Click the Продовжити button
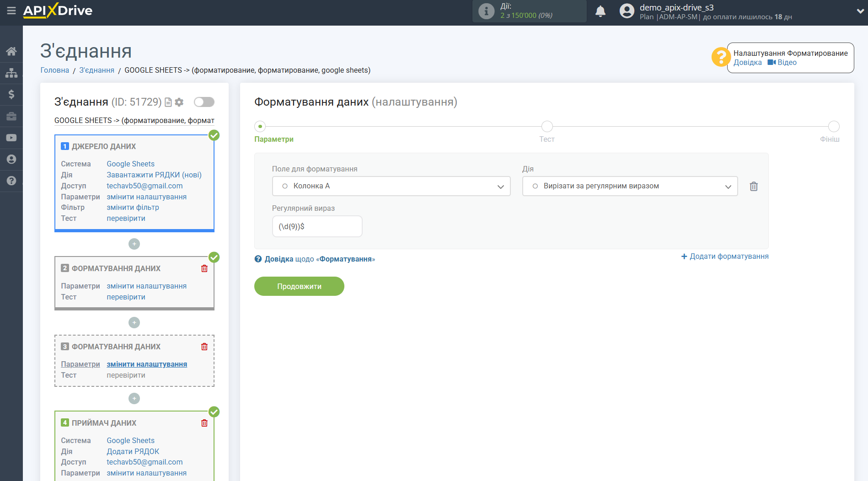The width and height of the screenshot is (868, 481). (299, 286)
